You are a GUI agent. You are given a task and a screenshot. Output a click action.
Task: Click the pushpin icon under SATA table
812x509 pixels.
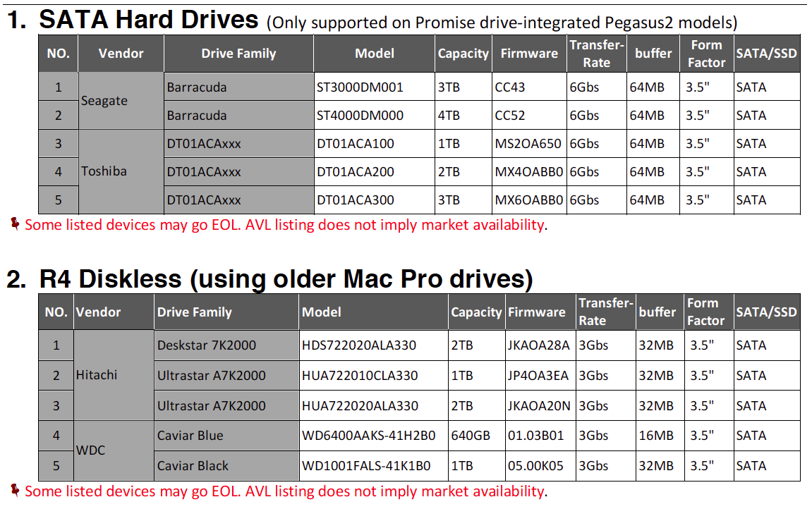coord(15,224)
